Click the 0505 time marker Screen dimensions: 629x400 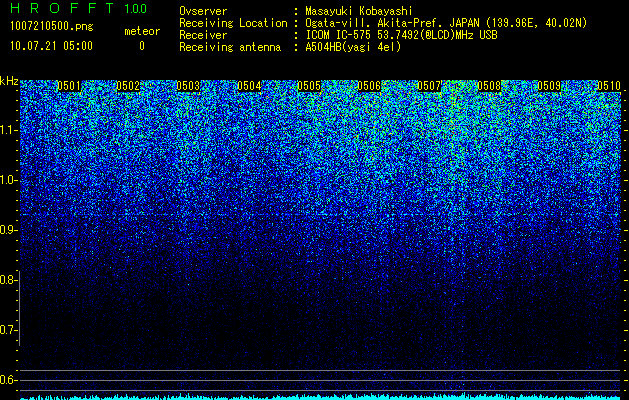pyautogui.click(x=309, y=86)
